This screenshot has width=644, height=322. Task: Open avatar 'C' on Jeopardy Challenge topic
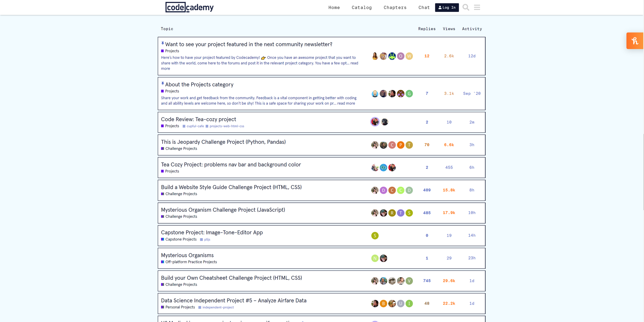392,145
